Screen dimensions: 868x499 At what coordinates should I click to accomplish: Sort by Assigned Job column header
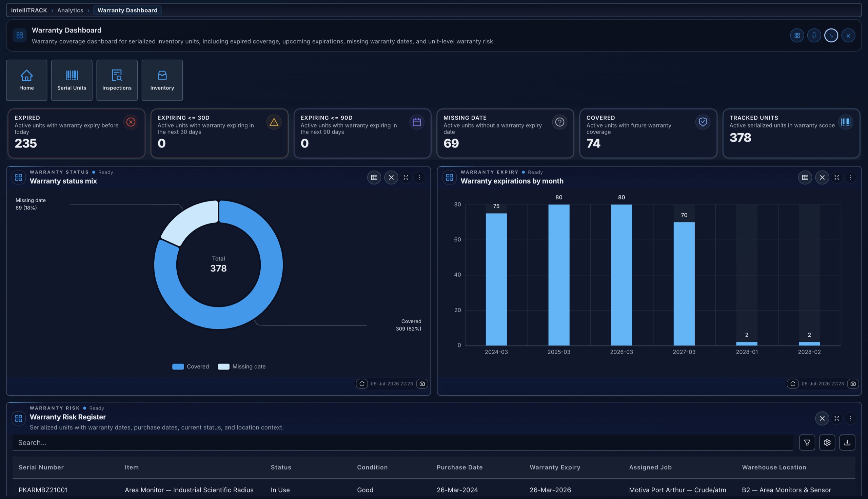tap(650, 467)
